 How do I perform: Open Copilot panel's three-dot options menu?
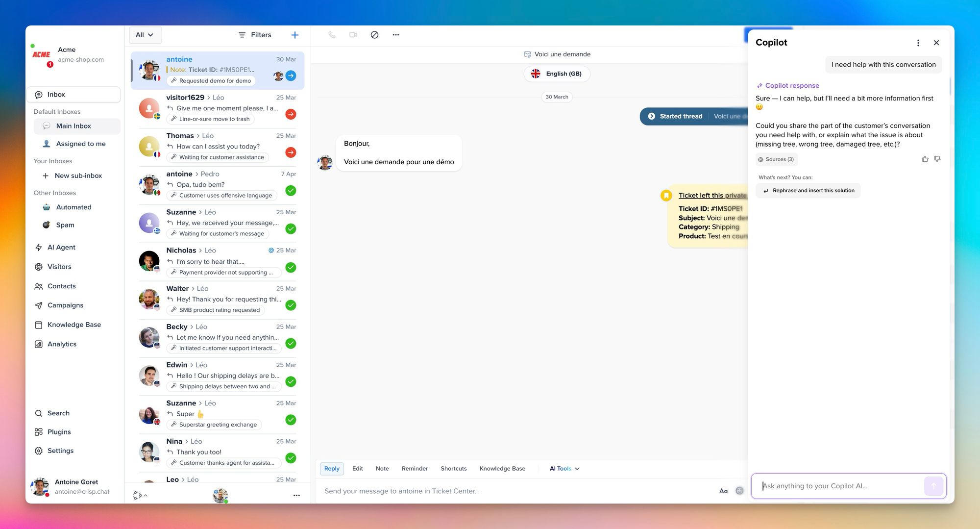tap(918, 43)
